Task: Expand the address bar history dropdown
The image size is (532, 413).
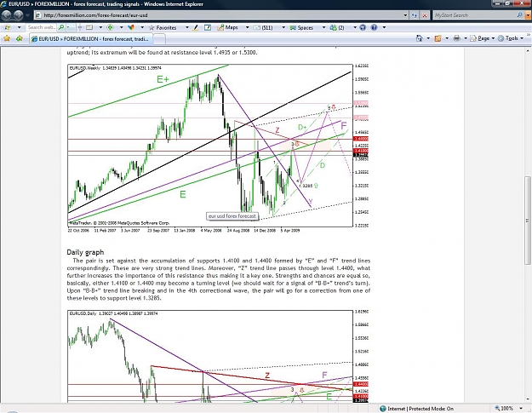Action: pos(405,15)
